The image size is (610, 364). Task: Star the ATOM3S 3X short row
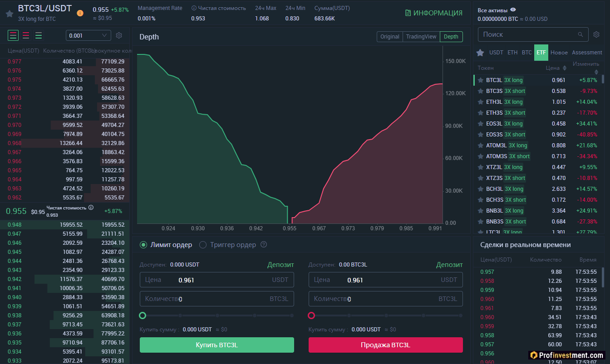[481, 156]
